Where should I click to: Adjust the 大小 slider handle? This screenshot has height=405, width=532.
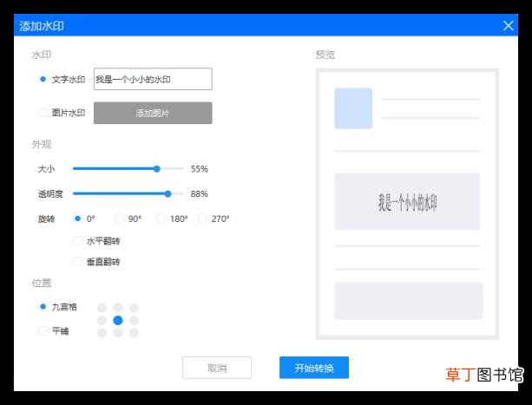(157, 169)
